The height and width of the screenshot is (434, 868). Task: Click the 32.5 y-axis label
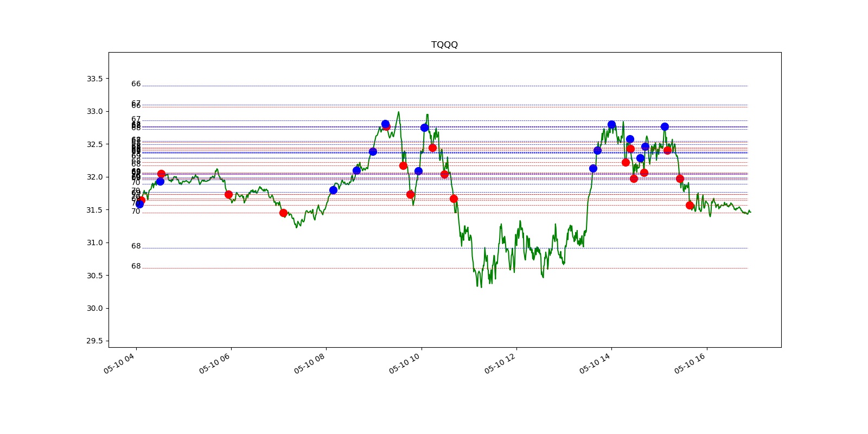(x=94, y=144)
